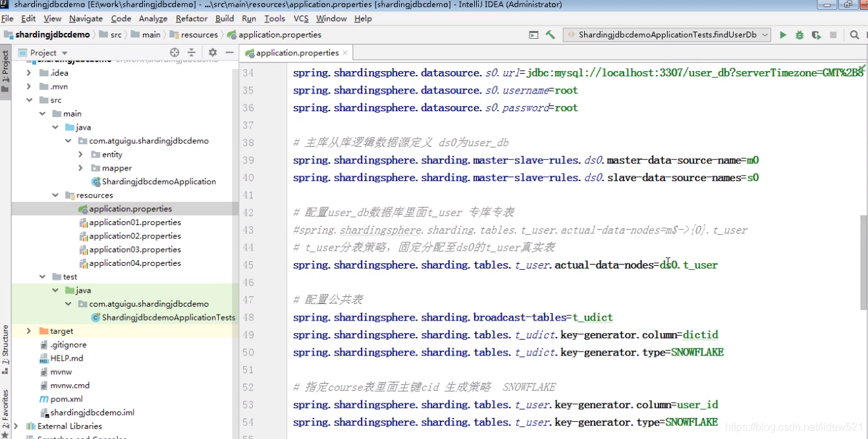868x439 pixels.
Task: Expand the .idea folder
Action: tap(29, 73)
